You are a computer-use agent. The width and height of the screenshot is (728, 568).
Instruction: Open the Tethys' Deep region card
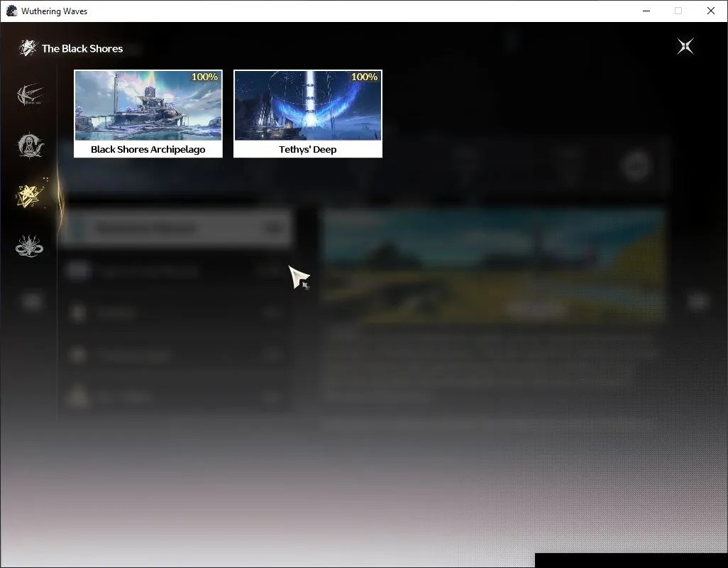coord(308,114)
